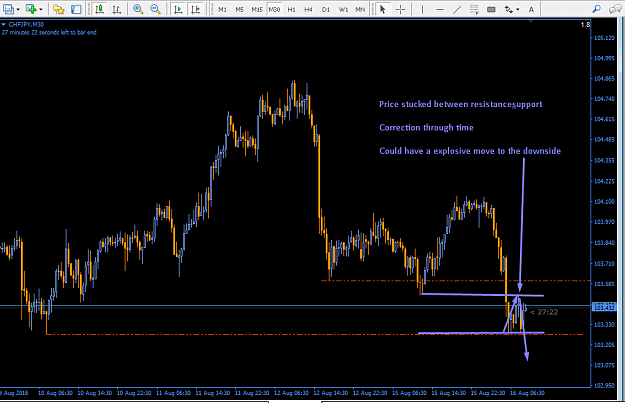Switch timeframe to W1

coord(343,9)
